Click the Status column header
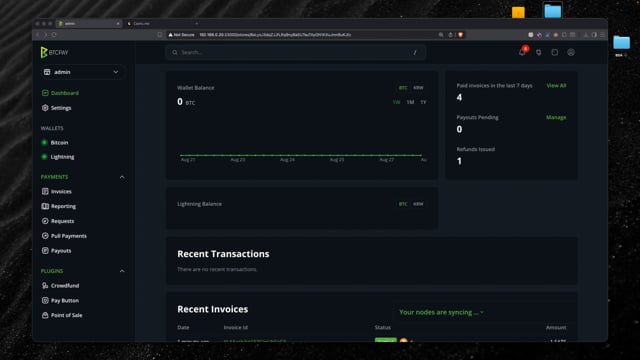The height and width of the screenshot is (360, 640). pyautogui.click(x=382, y=327)
